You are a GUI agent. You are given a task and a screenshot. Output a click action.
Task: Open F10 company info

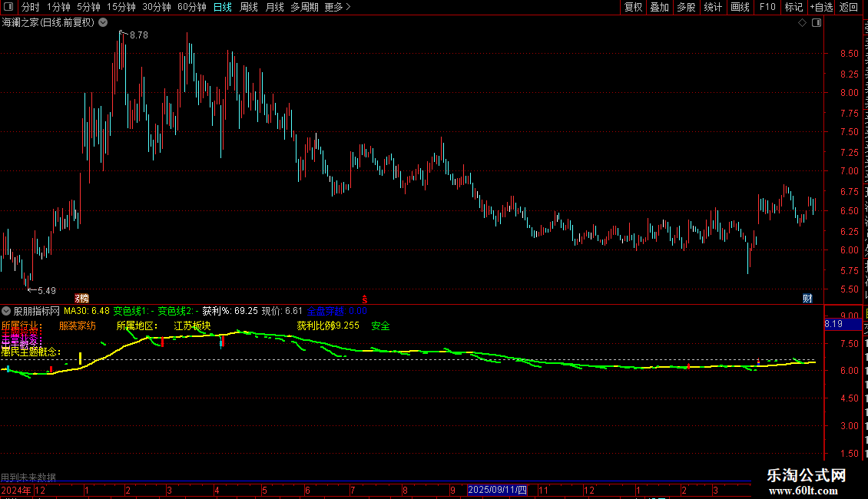click(767, 7)
